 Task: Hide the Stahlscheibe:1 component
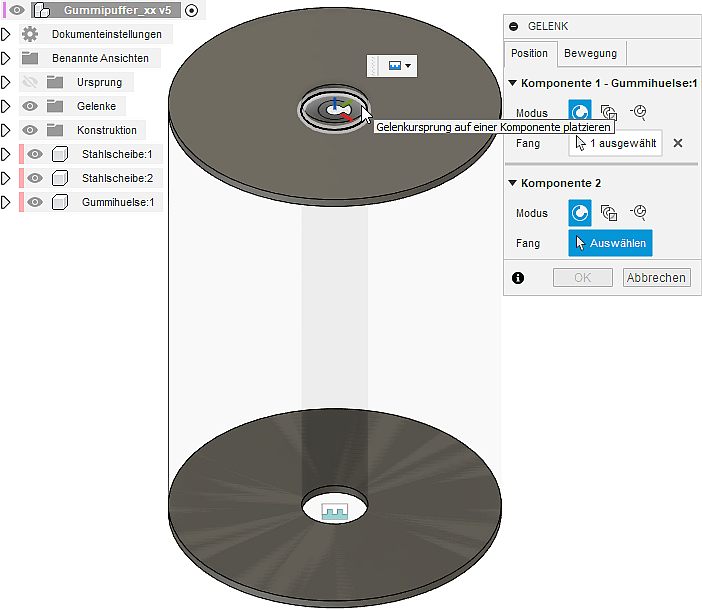point(35,154)
